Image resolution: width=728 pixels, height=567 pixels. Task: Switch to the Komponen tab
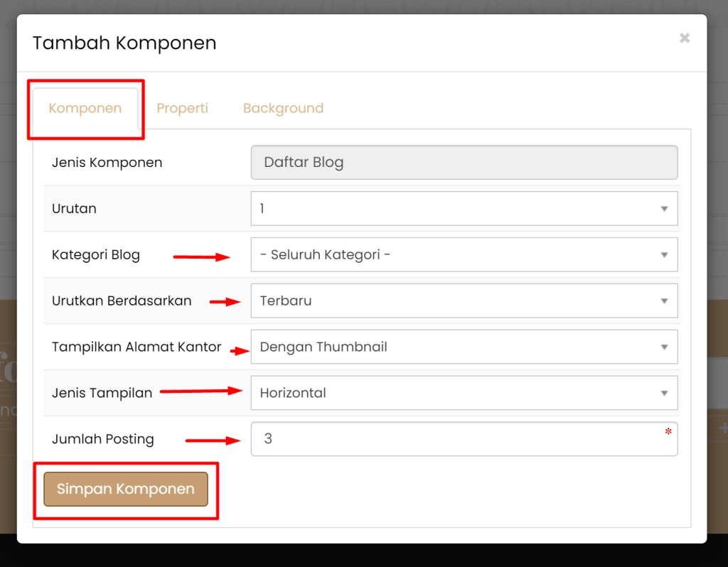85,109
